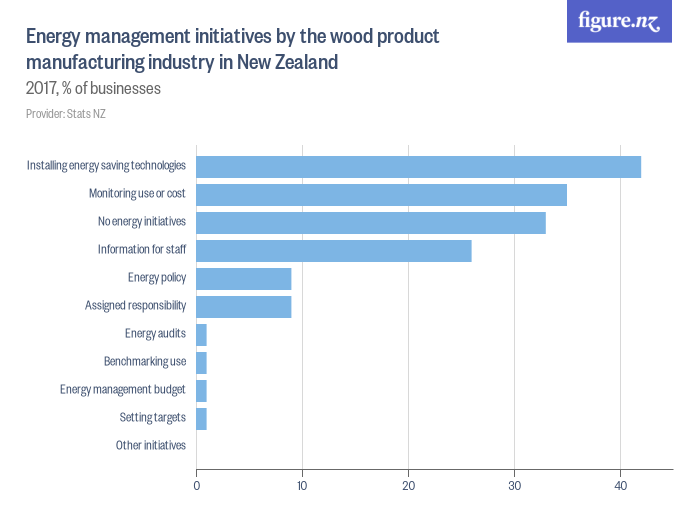Click the Installing energy saving technologies bar
The image size is (700, 525).
click(418, 166)
